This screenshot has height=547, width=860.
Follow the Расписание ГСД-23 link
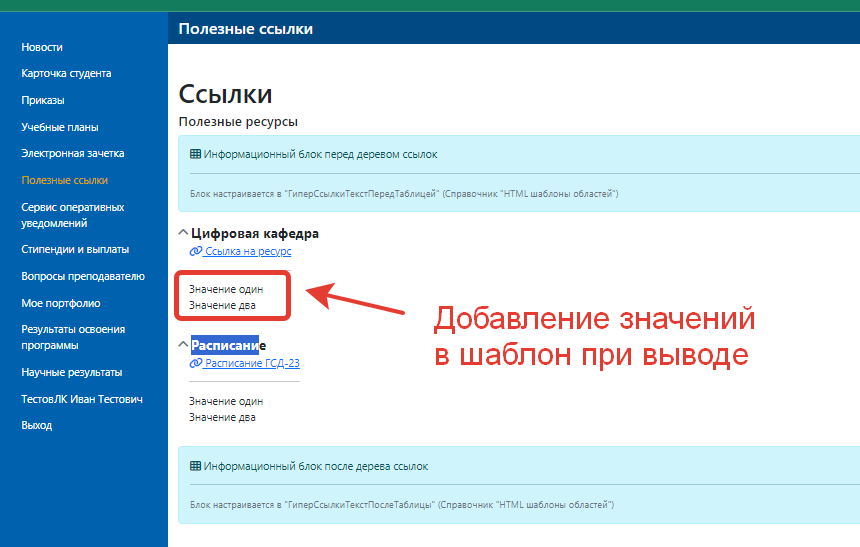(251, 364)
